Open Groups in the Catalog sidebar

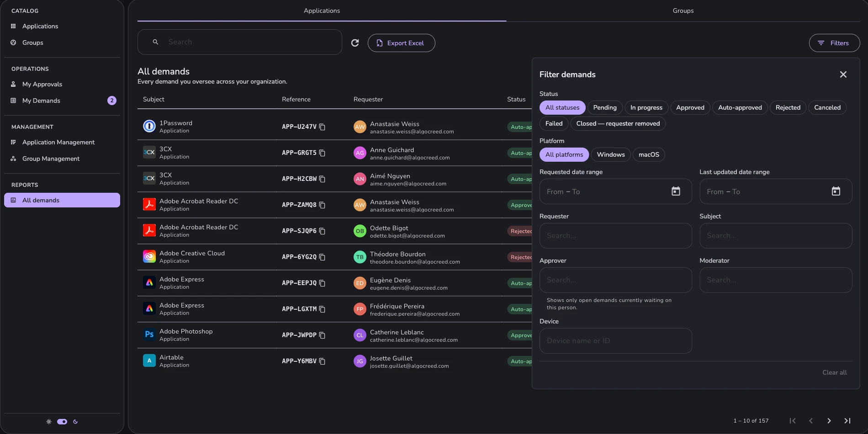62,43
